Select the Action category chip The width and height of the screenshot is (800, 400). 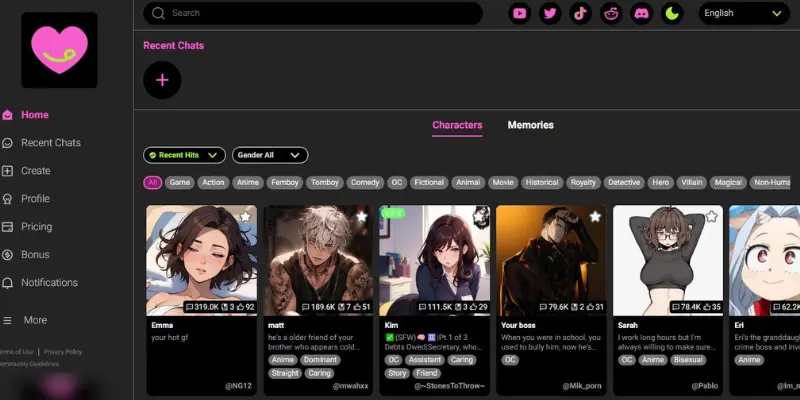[213, 183]
